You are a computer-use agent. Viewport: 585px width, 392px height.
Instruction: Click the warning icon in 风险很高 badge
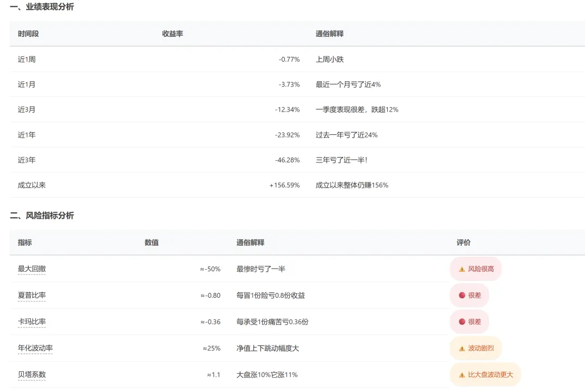tap(462, 269)
